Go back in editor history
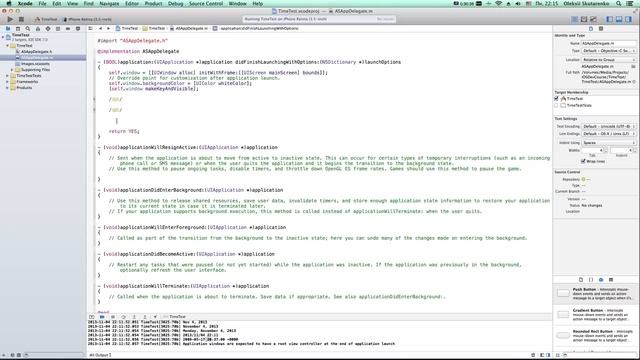Image resolution: width=640 pixels, height=360 pixels. click(100, 29)
